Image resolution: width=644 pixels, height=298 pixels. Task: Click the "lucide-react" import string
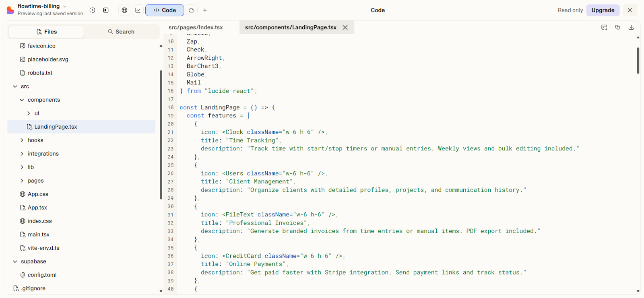(229, 91)
